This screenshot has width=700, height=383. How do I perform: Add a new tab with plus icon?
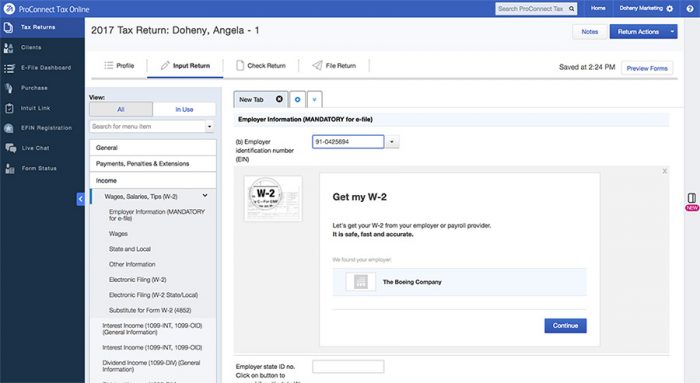(297, 100)
